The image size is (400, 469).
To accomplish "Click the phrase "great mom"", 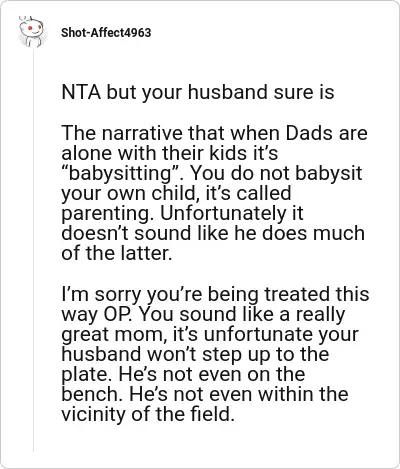I will 114,335.
